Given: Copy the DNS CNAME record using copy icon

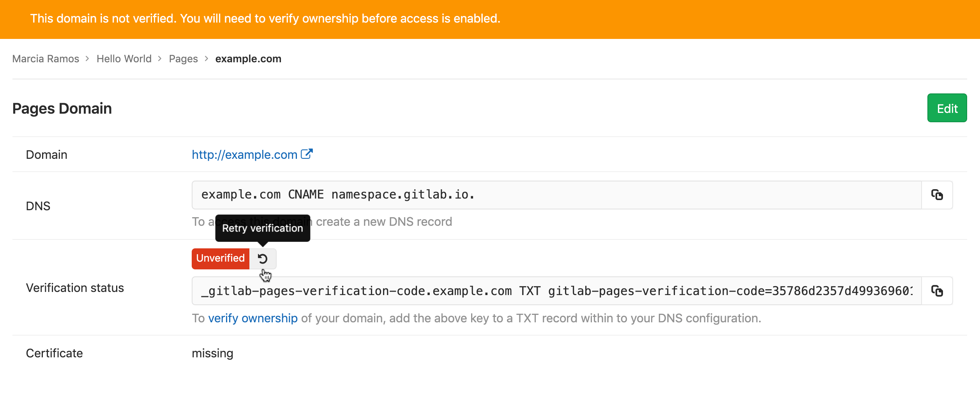Looking at the screenshot, I should (936, 195).
